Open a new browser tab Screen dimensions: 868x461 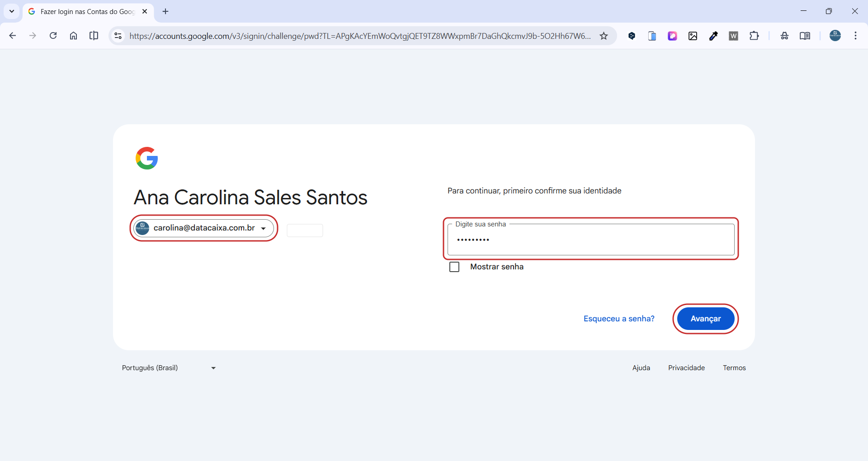(x=165, y=12)
